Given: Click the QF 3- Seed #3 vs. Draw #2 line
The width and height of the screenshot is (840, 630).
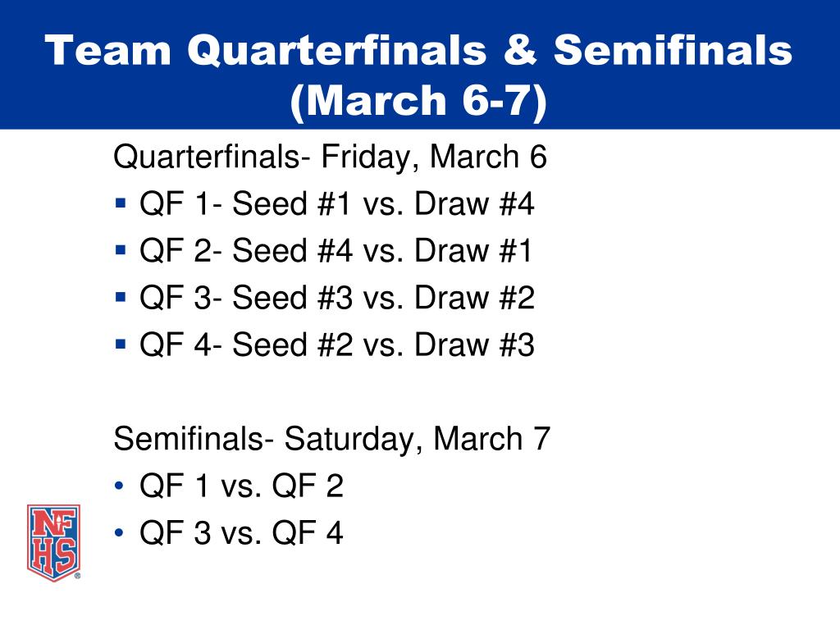Looking at the screenshot, I should pyautogui.click(x=337, y=297).
